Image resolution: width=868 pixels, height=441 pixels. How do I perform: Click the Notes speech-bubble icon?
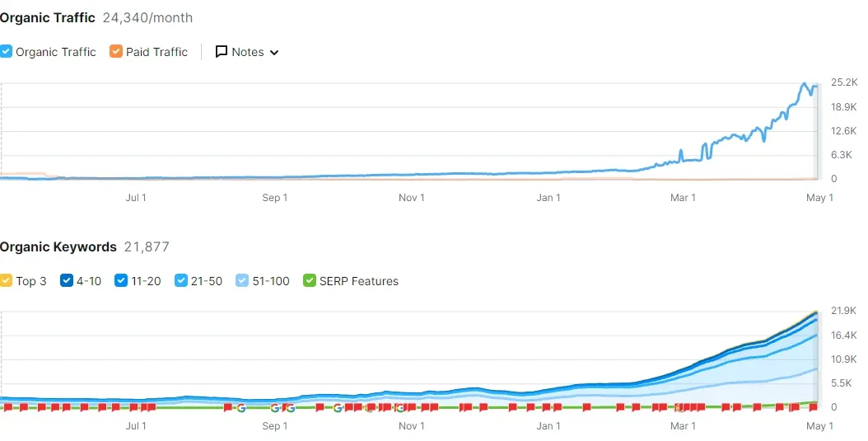tap(222, 52)
